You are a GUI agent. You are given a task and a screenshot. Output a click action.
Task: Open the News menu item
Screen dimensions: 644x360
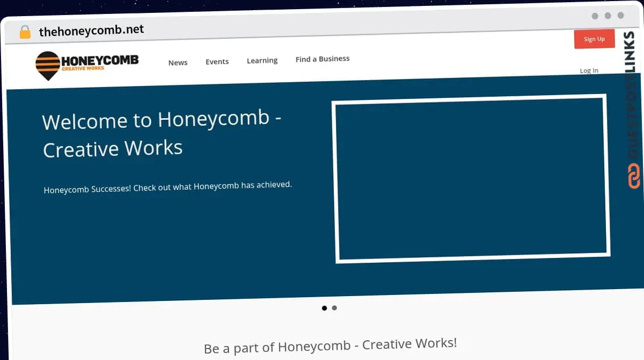[x=178, y=62]
